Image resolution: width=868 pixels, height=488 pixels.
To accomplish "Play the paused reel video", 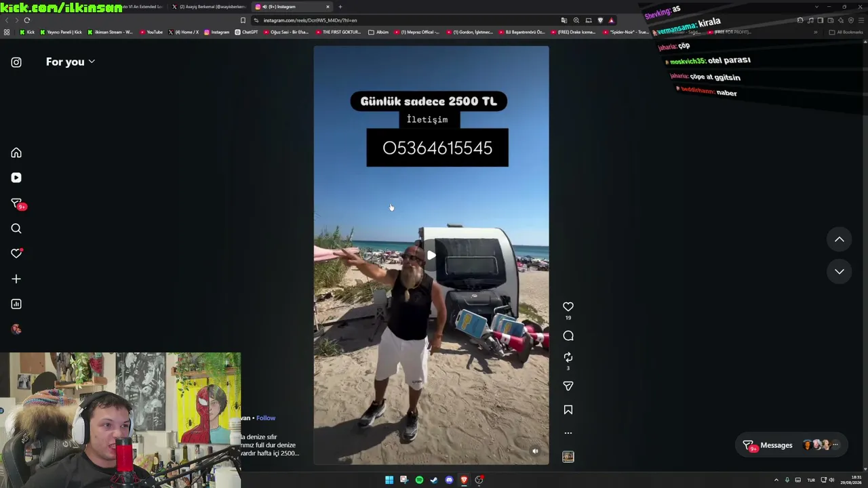I will 431,256.
